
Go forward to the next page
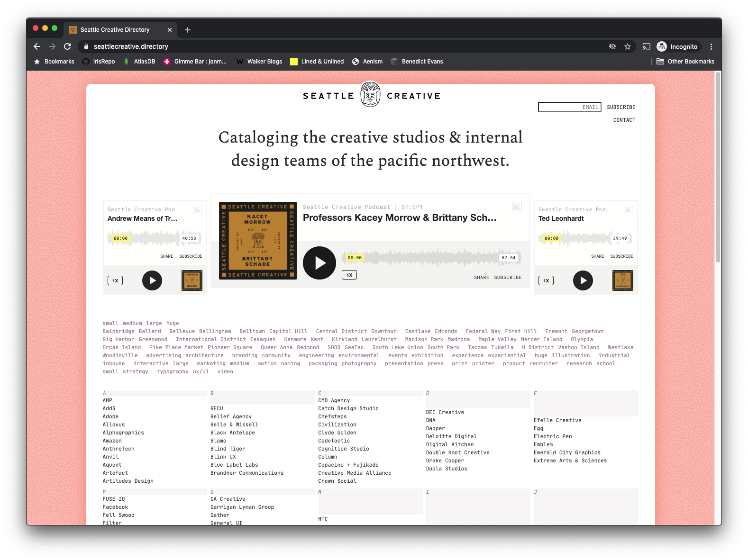tap(52, 46)
